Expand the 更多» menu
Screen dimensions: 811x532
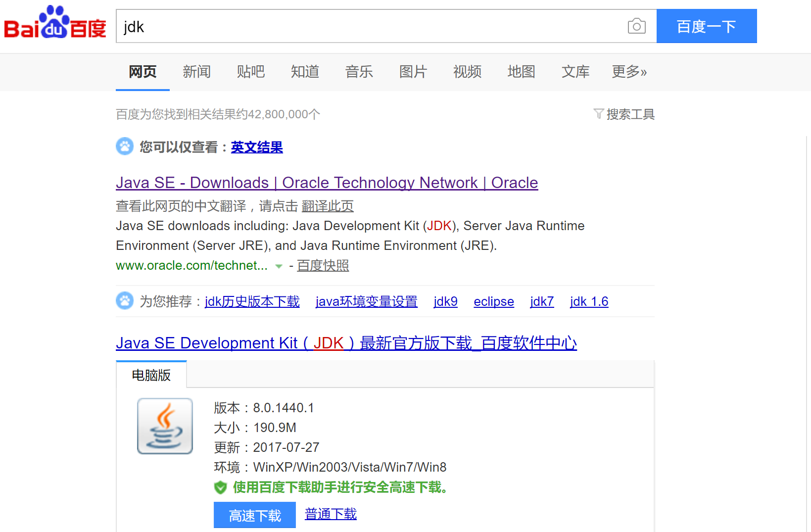pos(629,72)
